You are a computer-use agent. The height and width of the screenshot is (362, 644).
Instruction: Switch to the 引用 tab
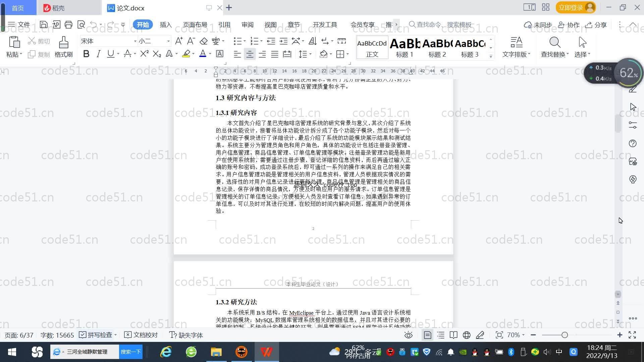(x=224, y=24)
